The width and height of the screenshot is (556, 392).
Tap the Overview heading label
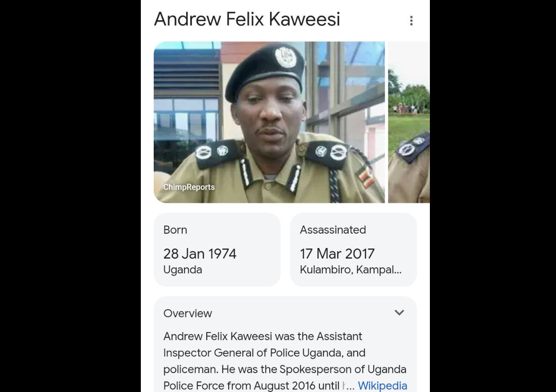click(x=188, y=313)
